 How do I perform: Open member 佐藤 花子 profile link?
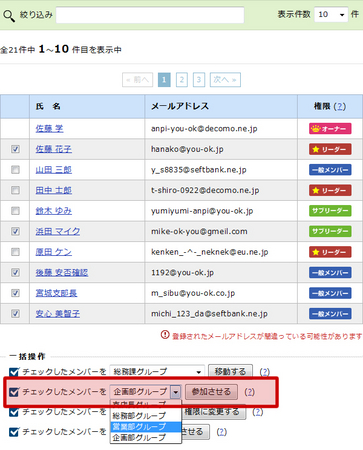click(x=54, y=149)
